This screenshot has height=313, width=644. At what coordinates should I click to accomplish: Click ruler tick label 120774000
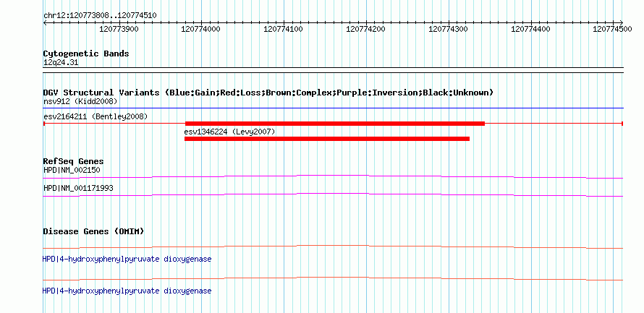pyautogui.click(x=201, y=29)
